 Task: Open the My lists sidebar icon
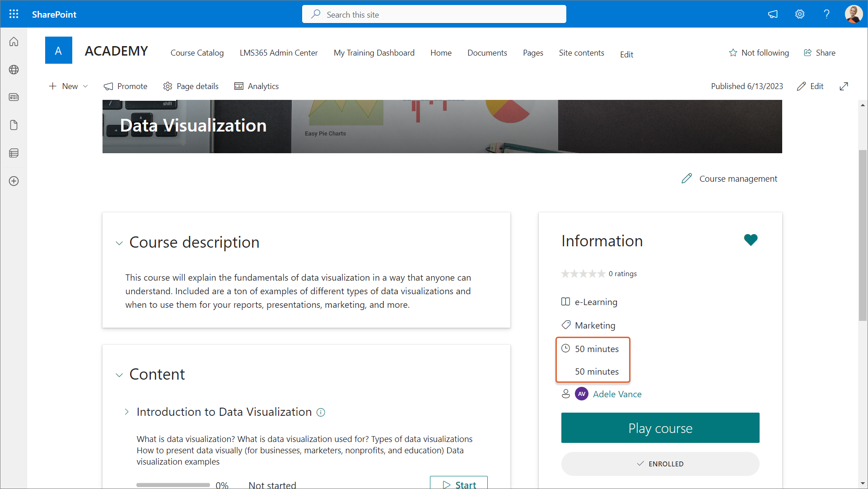14,153
